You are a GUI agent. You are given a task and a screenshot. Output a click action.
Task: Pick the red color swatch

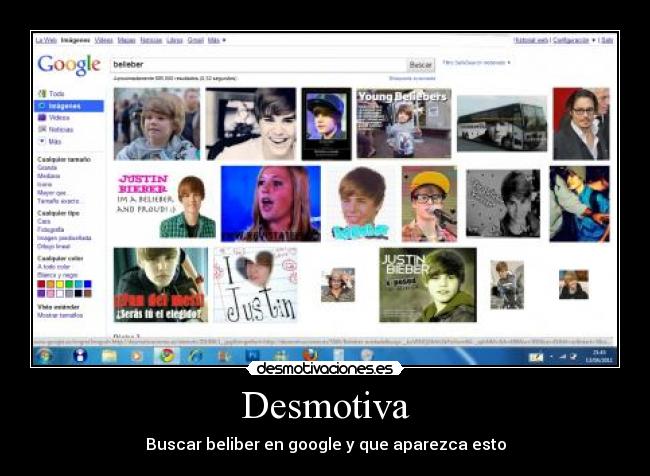coord(41,284)
